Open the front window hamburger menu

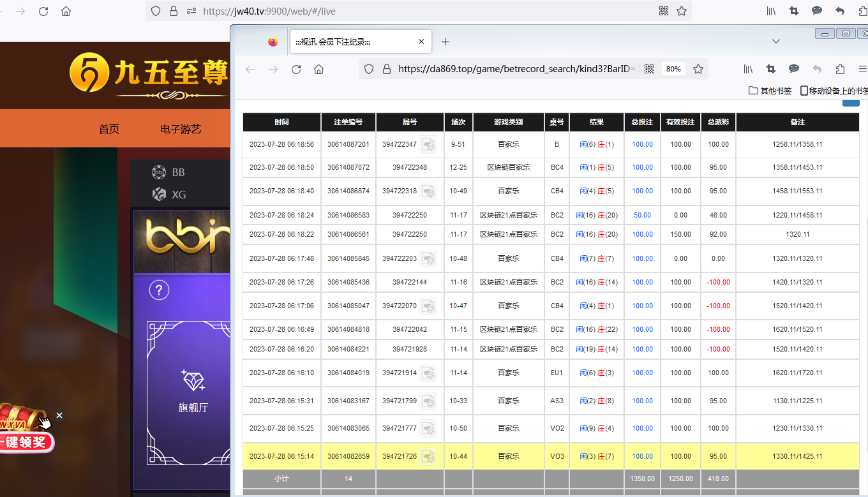tap(862, 69)
